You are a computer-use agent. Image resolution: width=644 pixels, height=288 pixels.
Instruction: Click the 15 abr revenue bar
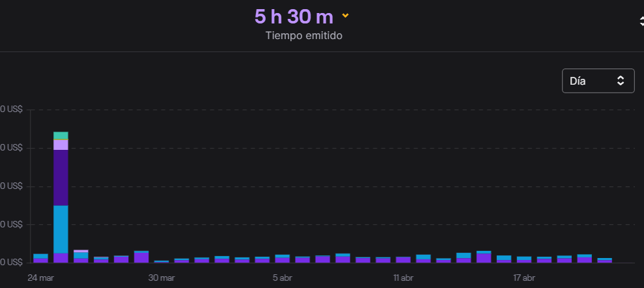(x=484, y=257)
